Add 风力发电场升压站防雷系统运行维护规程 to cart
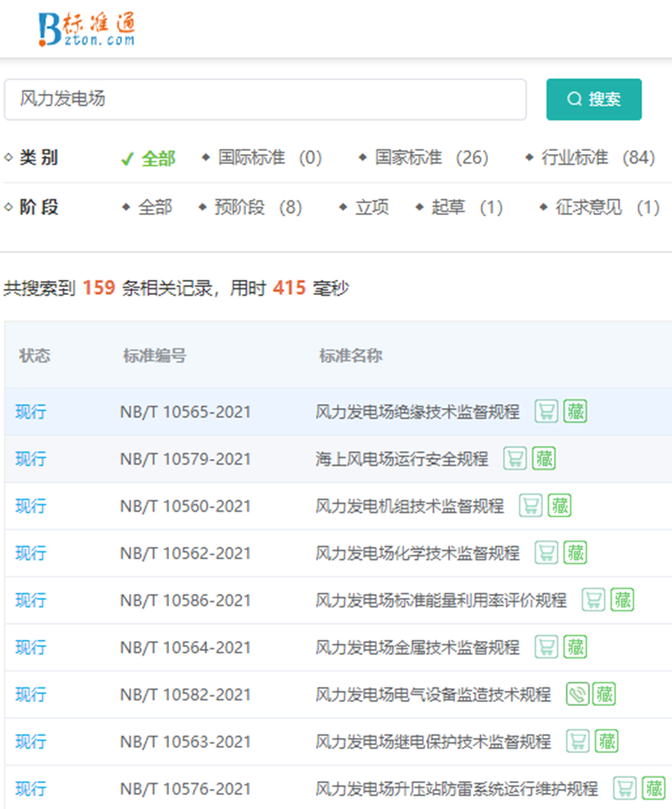This screenshot has height=809, width=672. pos(625,788)
